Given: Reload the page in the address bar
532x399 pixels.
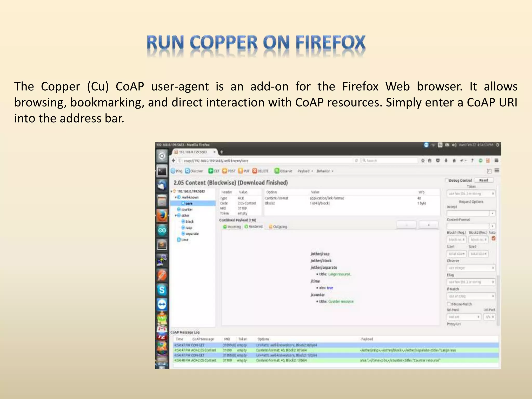Looking at the screenshot, I should tap(356, 161).
